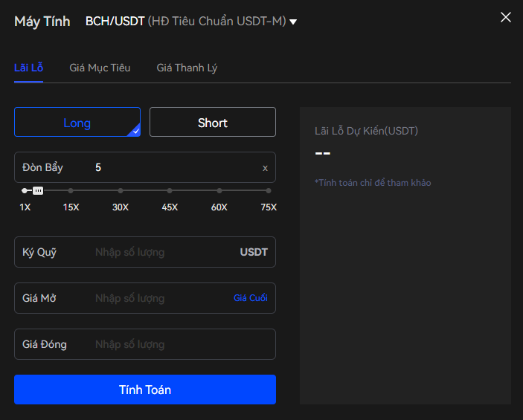This screenshot has width=523, height=420.
Task: Set leverage slider to 75X dot
Action: pos(269,190)
